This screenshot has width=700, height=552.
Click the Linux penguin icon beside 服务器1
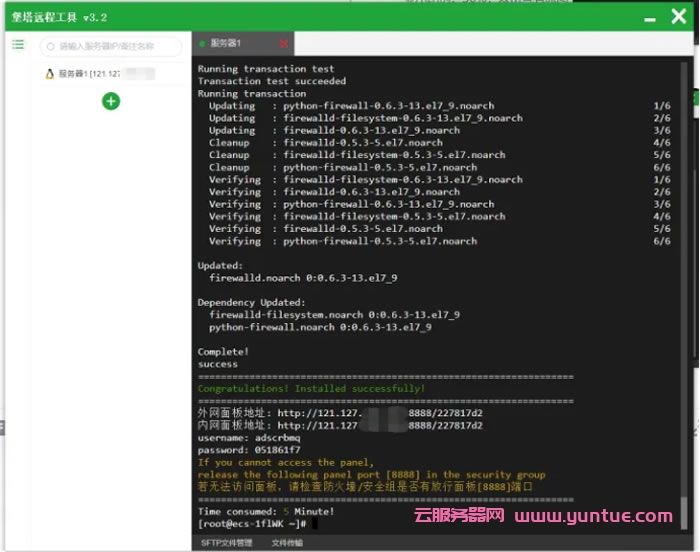point(49,74)
